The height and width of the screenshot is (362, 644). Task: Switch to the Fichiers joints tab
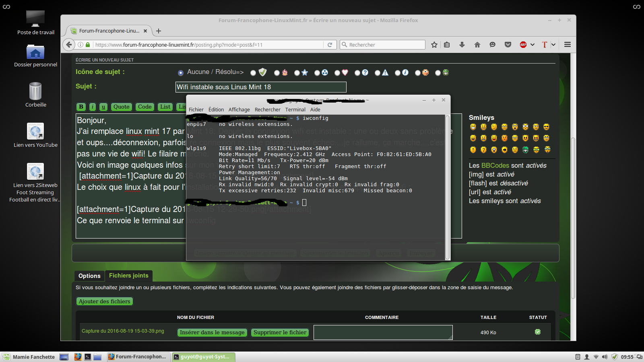pos(129,276)
